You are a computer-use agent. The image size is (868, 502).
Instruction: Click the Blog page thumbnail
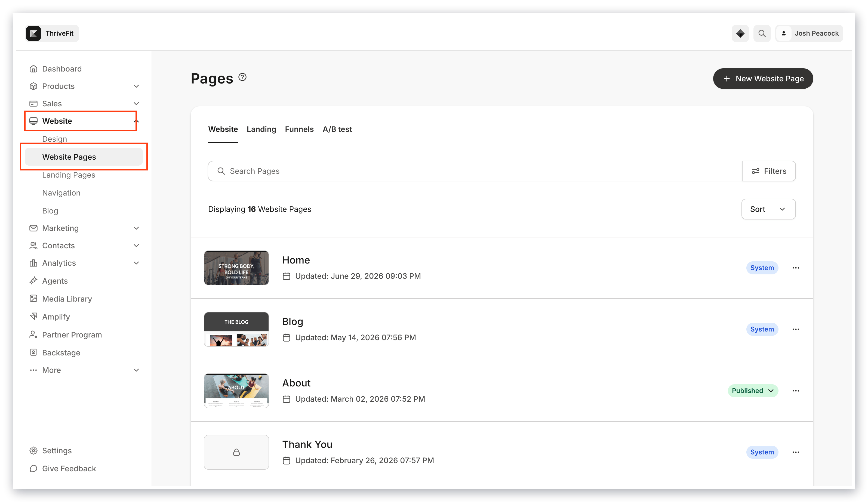pyautogui.click(x=236, y=329)
